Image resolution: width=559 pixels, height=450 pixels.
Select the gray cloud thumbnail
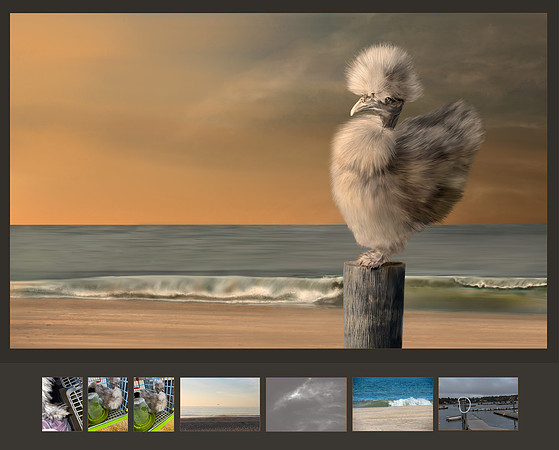[306, 404]
